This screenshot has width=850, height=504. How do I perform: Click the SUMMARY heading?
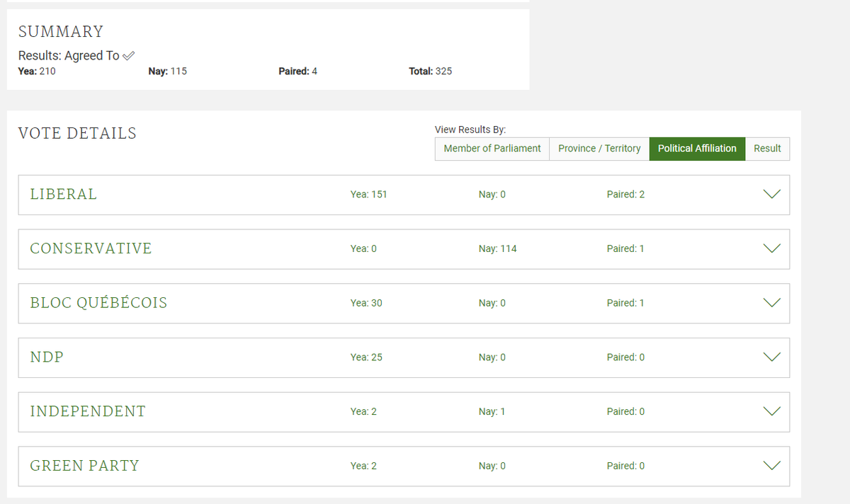pyautogui.click(x=61, y=32)
